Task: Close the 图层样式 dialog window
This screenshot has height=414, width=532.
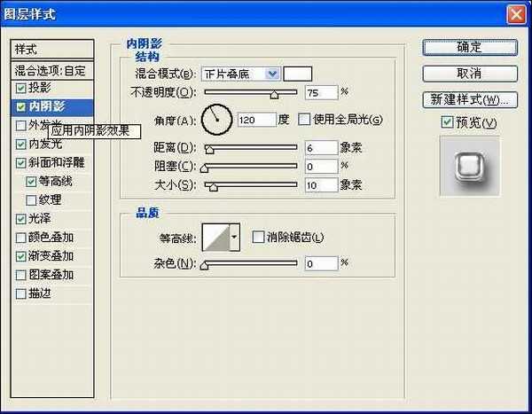Action: tap(515, 14)
